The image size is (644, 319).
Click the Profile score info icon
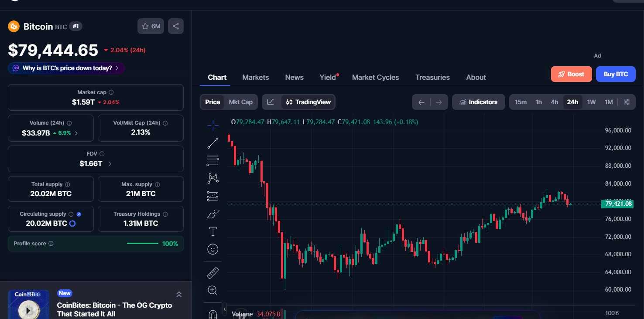pyautogui.click(x=51, y=244)
